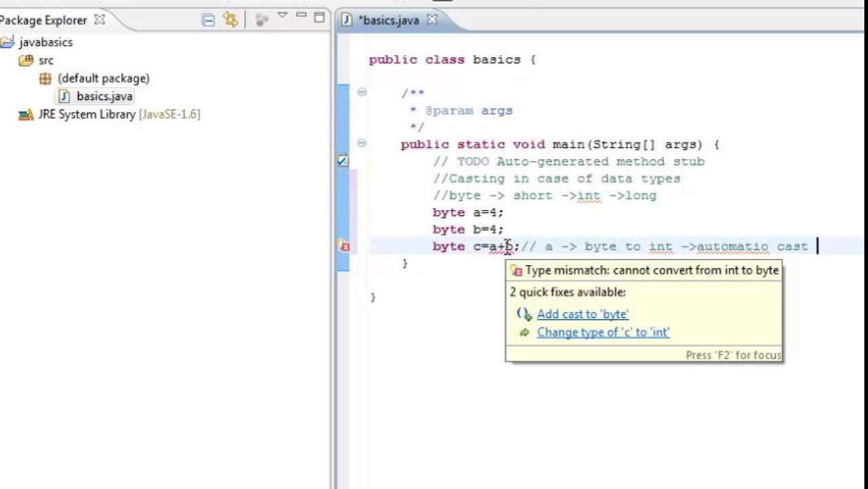Screen dimensions: 868x489
Task: Click the '* @param args' Javadoc line
Action: point(460,111)
